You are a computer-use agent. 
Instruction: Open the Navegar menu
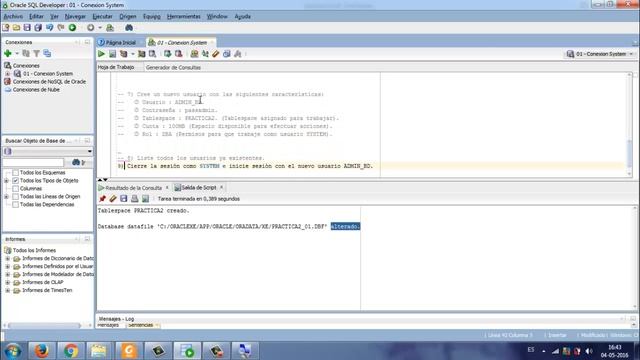point(75,16)
